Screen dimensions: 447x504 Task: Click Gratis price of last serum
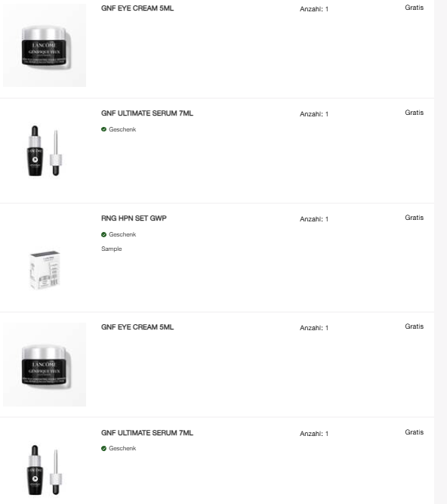coord(415,432)
